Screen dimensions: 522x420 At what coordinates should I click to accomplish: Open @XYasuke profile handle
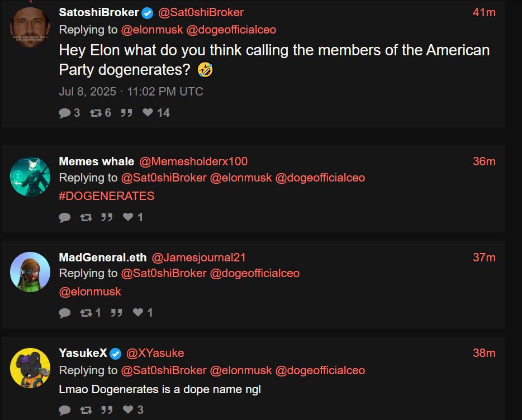[x=155, y=353]
